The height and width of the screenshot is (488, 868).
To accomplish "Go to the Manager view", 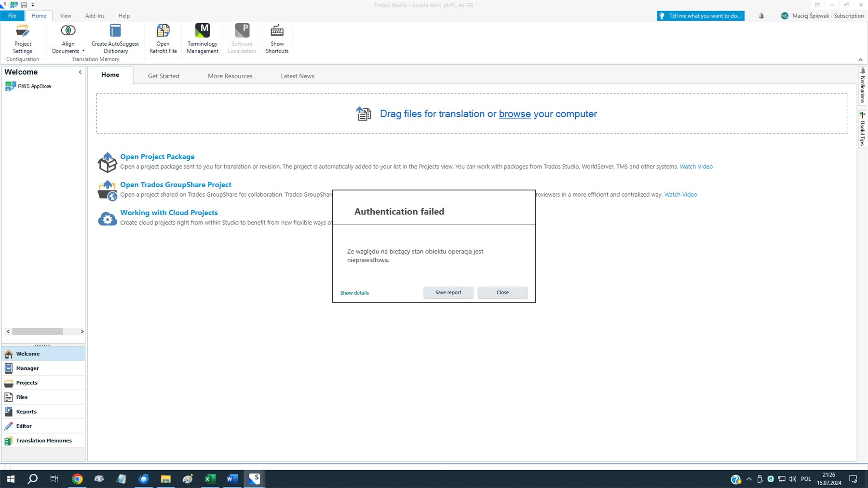I will (x=43, y=368).
